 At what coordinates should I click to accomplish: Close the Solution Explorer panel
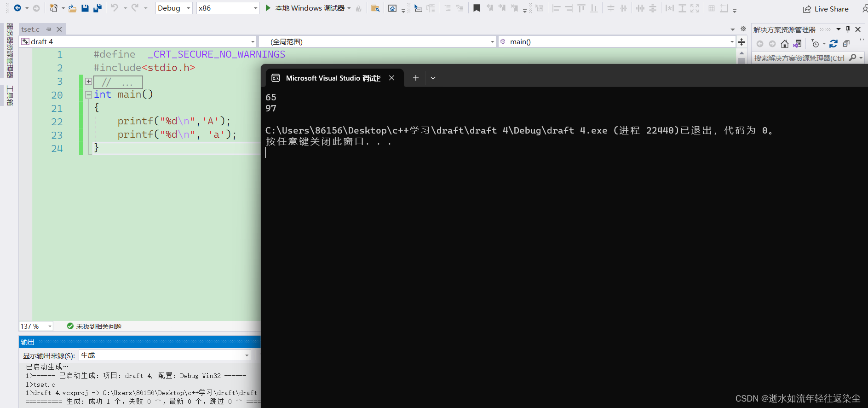(x=858, y=29)
